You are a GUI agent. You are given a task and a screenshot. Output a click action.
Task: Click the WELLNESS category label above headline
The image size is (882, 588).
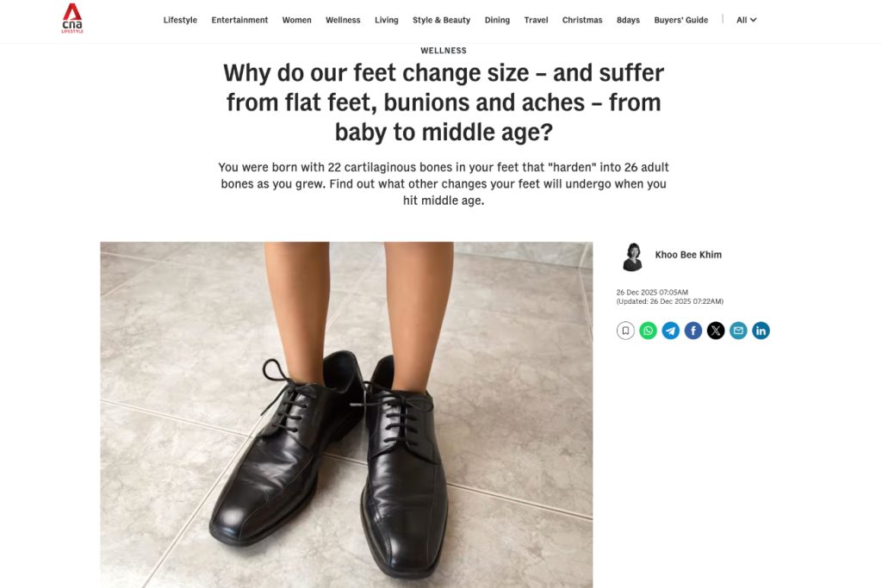[444, 51]
